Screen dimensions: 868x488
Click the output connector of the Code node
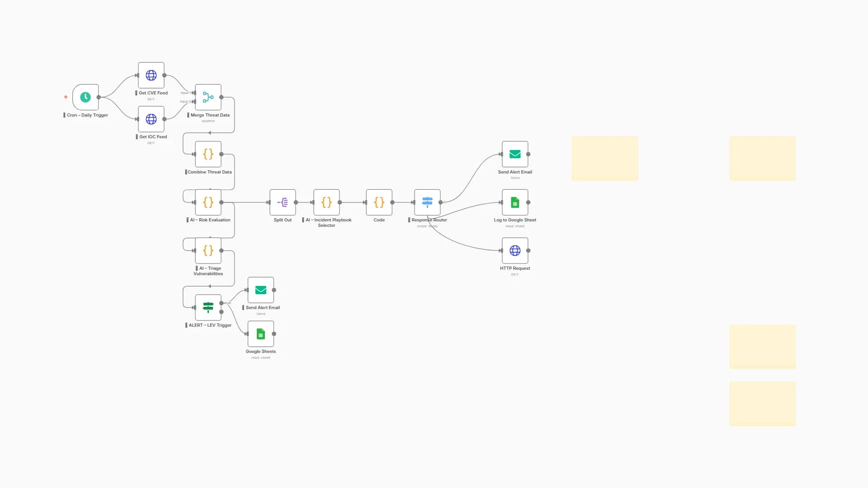(x=393, y=202)
